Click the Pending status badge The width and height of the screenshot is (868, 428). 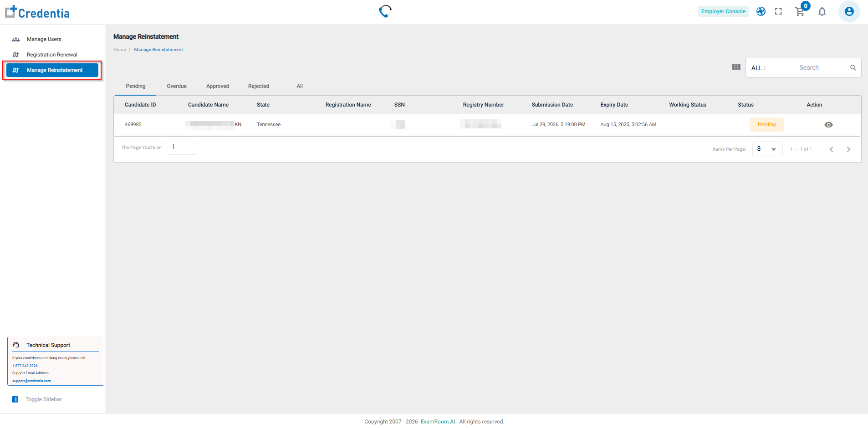[766, 125]
